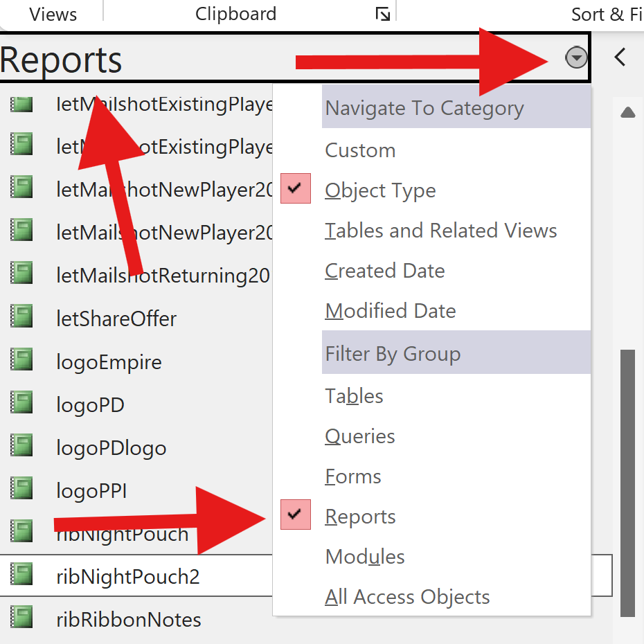This screenshot has width=644, height=644.
Task: Select the ribNightPouch2 report name
Action: pos(128,576)
